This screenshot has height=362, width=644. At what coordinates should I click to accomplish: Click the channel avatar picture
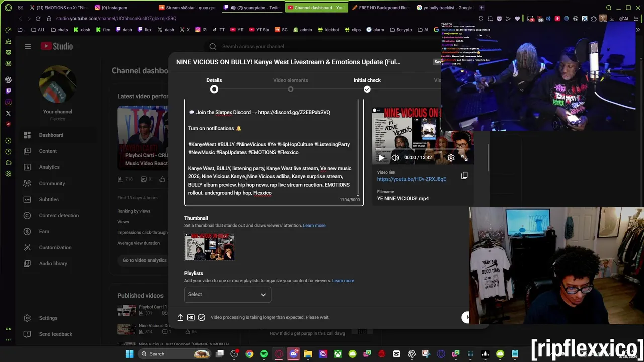click(57, 85)
